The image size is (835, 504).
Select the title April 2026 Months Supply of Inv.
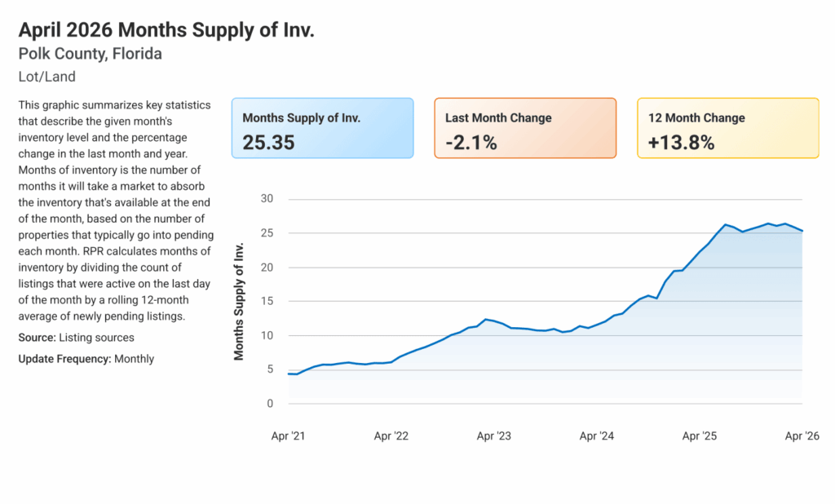(166, 30)
